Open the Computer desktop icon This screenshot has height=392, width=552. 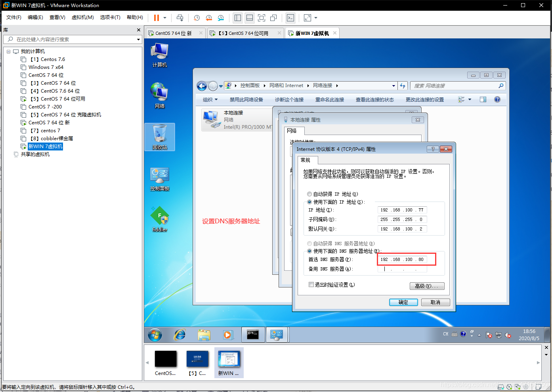pyautogui.click(x=160, y=55)
